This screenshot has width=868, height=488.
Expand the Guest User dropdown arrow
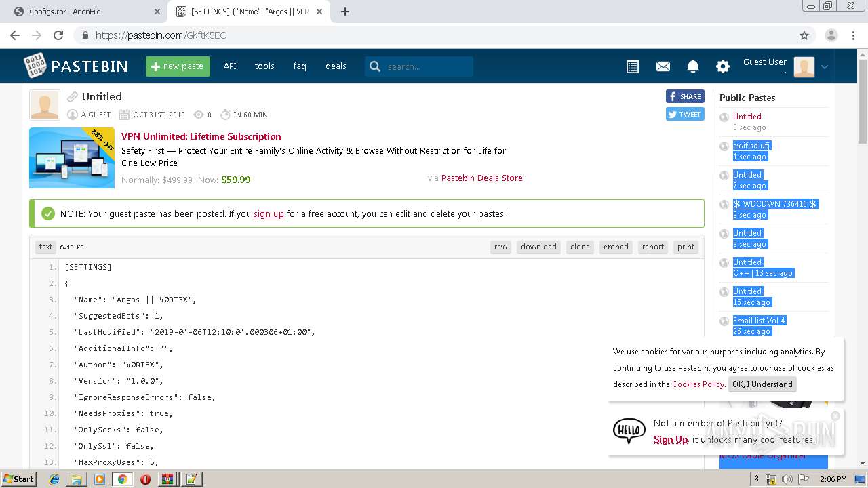point(825,66)
